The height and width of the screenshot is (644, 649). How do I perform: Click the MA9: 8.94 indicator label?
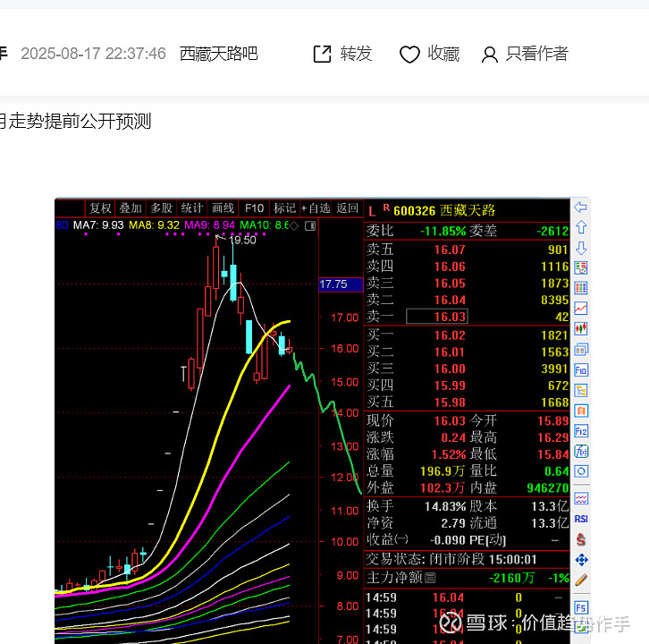click(x=209, y=225)
